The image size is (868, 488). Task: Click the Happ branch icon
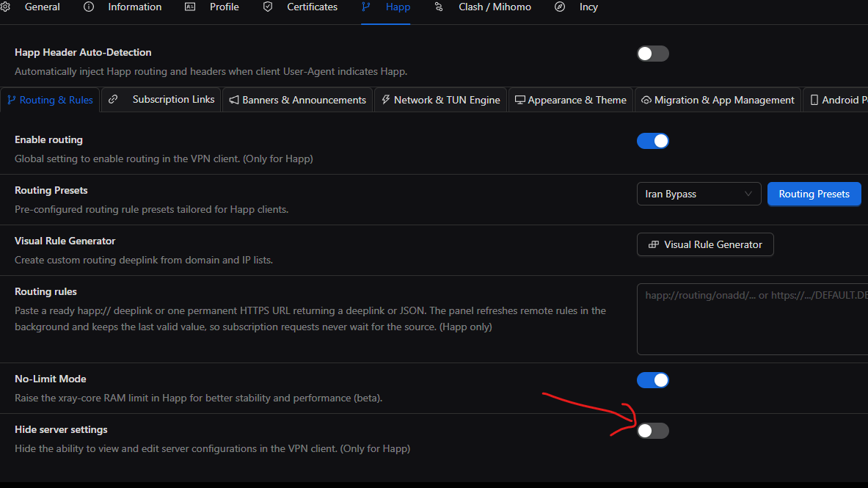pos(366,7)
